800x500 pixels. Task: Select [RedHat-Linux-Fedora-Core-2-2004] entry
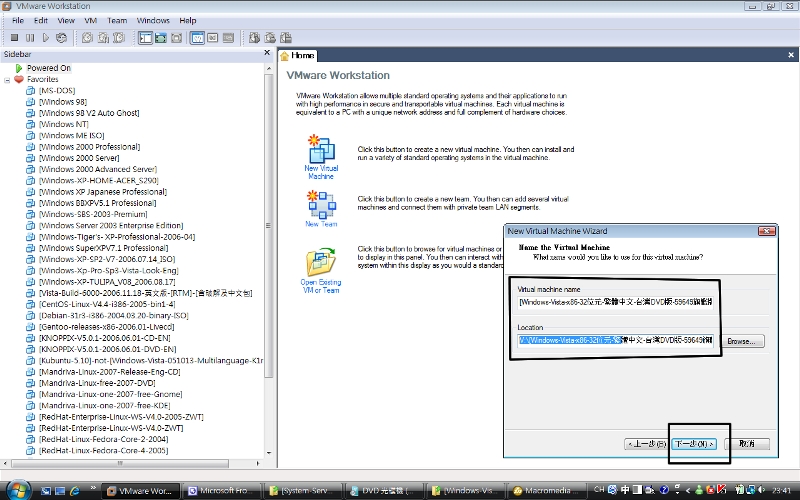[x=103, y=439]
